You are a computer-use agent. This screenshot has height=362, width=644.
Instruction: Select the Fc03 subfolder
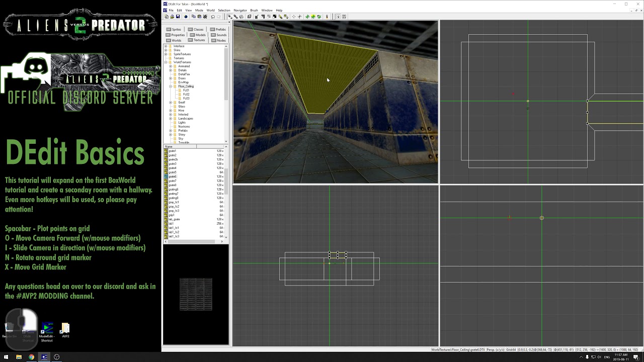point(186,99)
